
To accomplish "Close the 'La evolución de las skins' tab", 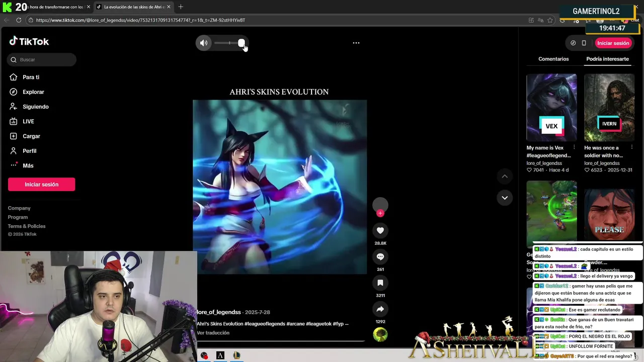I will [169, 7].
